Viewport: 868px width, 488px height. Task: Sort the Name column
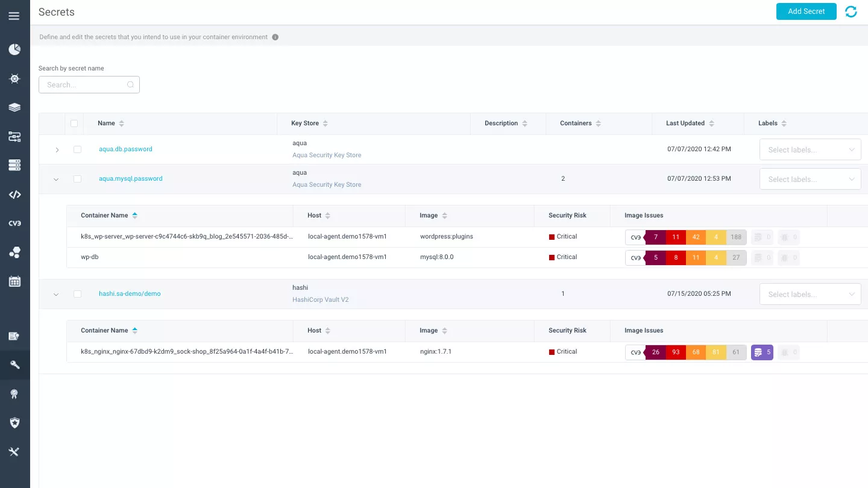tap(121, 124)
